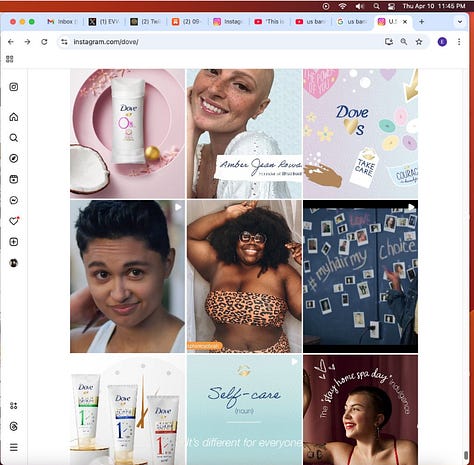The image size is (474, 465).
Task: Open Chrome profile avatar
Action: 442,42
